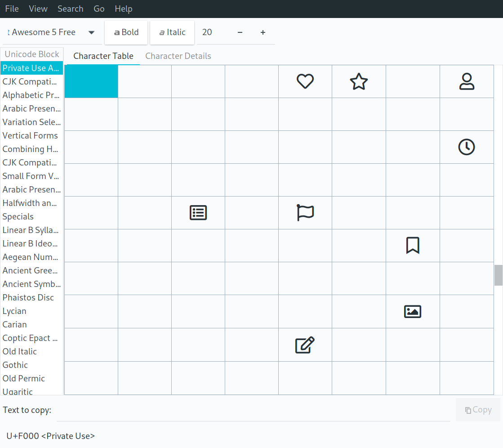
Task: Open the Search menu
Action: click(70, 9)
